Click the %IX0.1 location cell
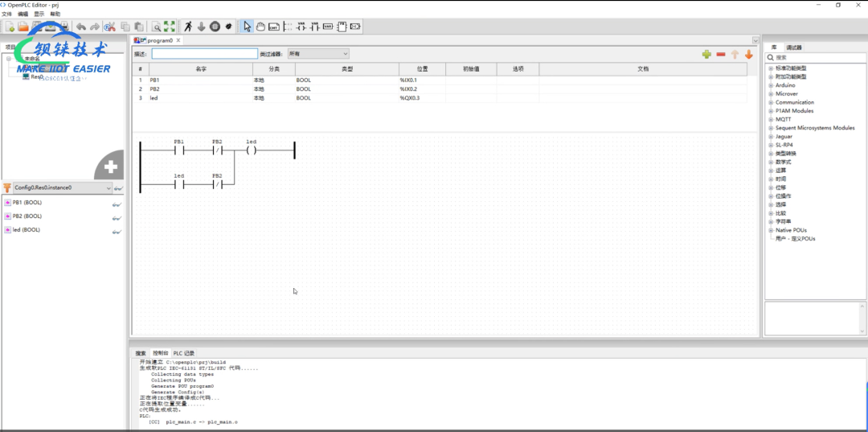The height and width of the screenshot is (432, 868). [x=423, y=80]
